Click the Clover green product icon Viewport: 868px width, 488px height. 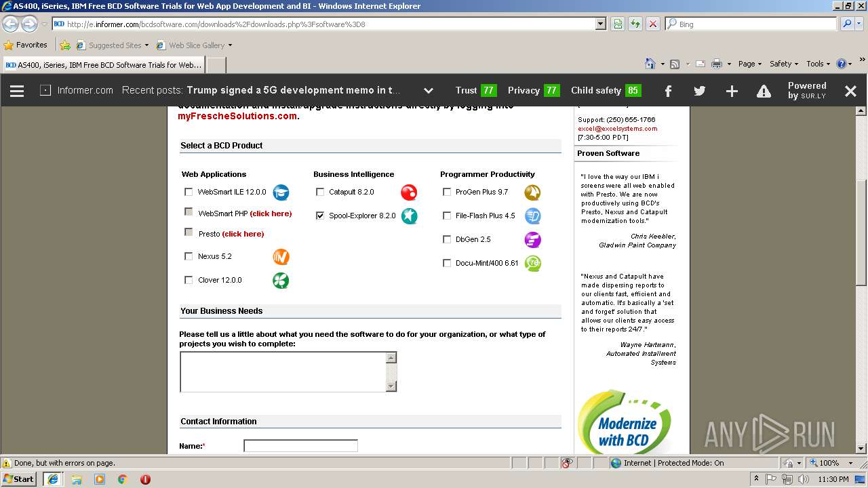[x=281, y=281]
